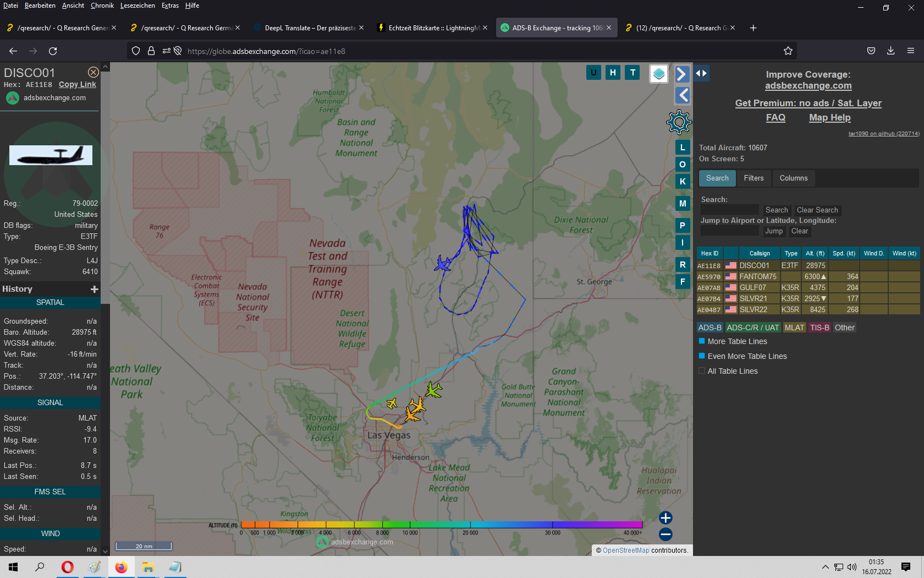Toggle the MLAT source filter
This screenshot has width=924, height=578.
(x=794, y=328)
